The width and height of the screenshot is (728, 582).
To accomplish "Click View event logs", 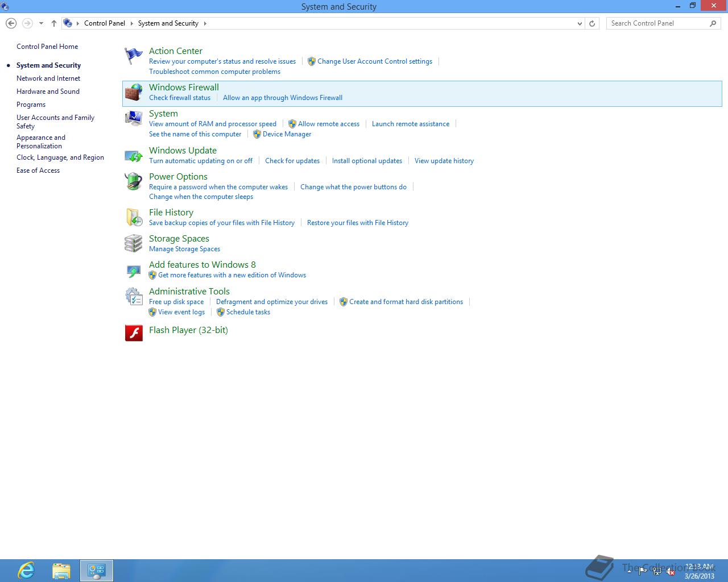I will click(x=181, y=312).
